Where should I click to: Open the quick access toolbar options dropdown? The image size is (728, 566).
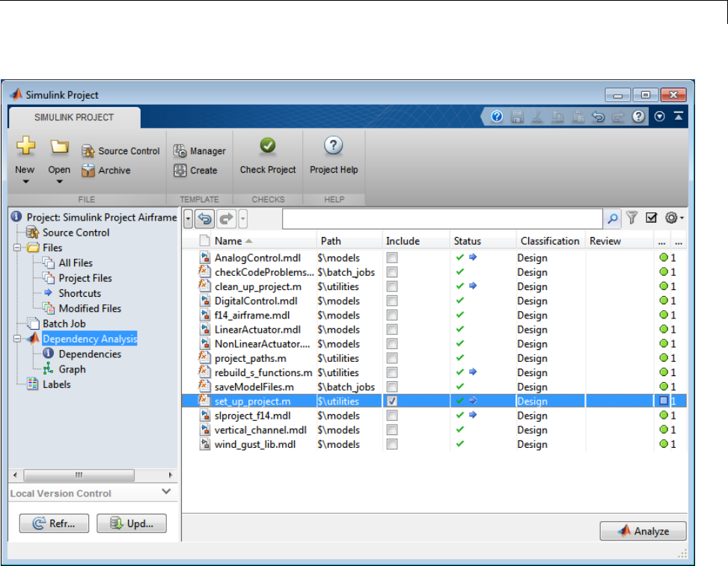pyautogui.click(x=659, y=117)
